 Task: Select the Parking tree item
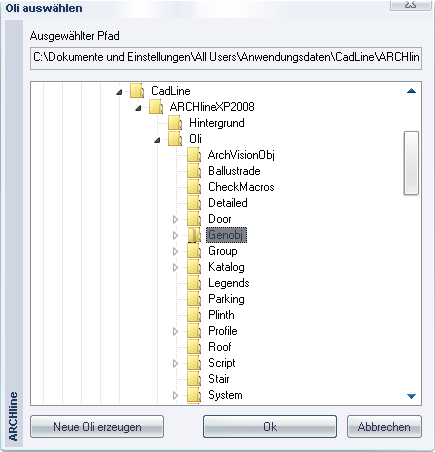pyautogui.click(x=226, y=299)
